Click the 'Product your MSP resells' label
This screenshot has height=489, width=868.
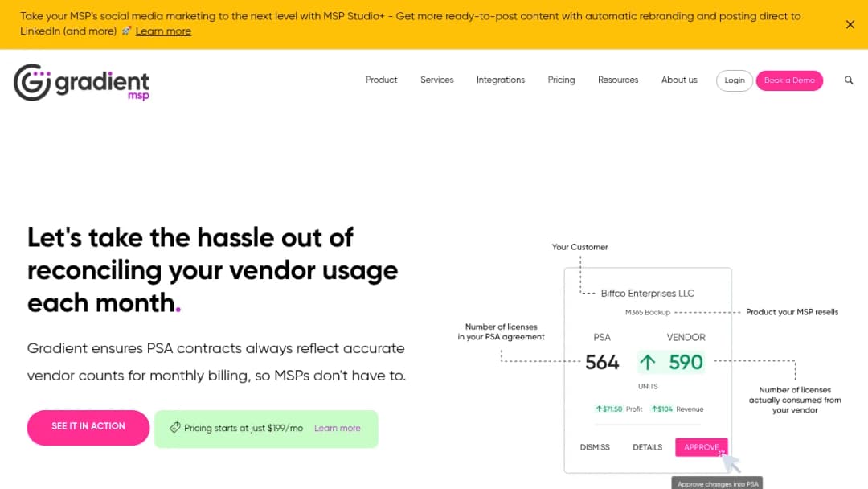[792, 312]
